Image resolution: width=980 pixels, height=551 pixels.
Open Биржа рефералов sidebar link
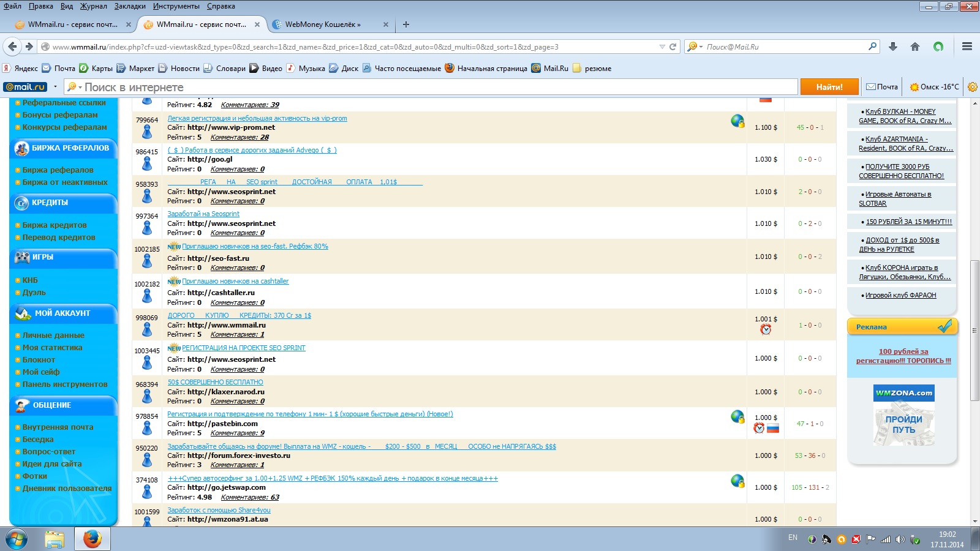pos(58,170)
